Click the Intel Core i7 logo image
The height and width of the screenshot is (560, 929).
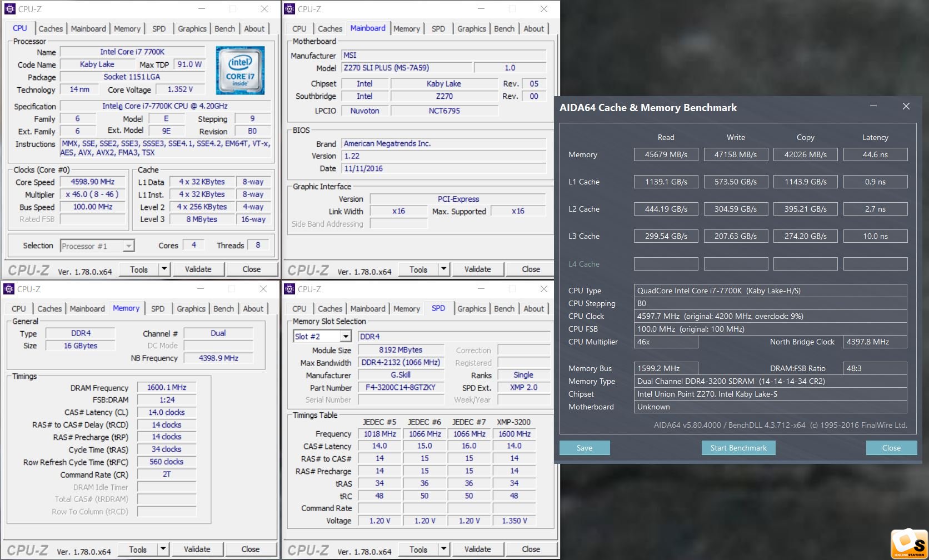(240, 70)
